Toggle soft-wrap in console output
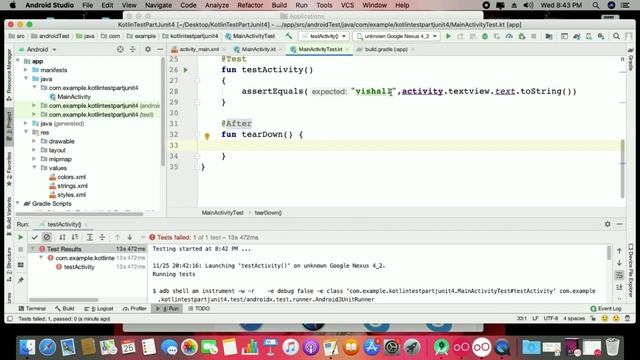Screen dimensions: 640x360 [x=619, y=275]
